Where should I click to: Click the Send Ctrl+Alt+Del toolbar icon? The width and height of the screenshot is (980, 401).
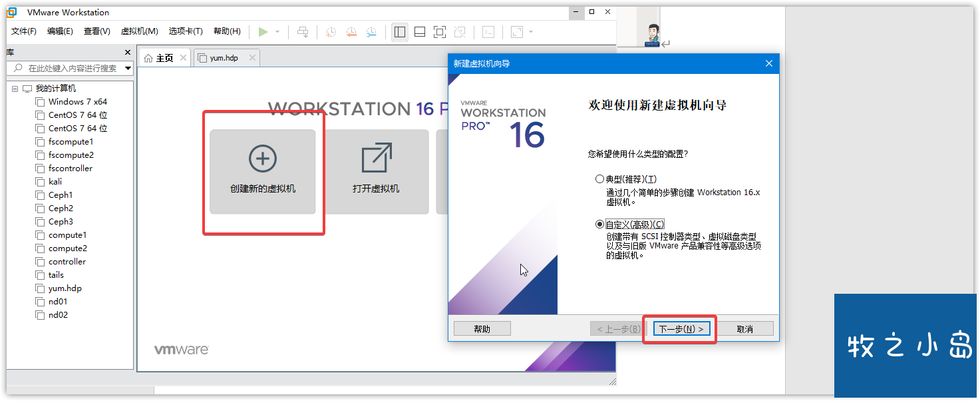[303, 31]
